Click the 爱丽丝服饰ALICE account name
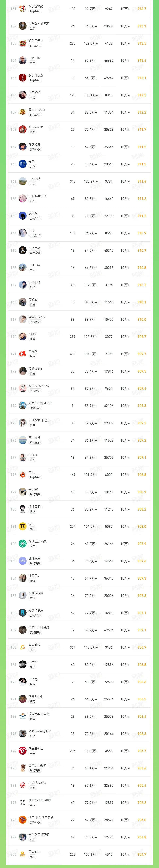This screenshot has width=159, height=868. click(40, 403)
